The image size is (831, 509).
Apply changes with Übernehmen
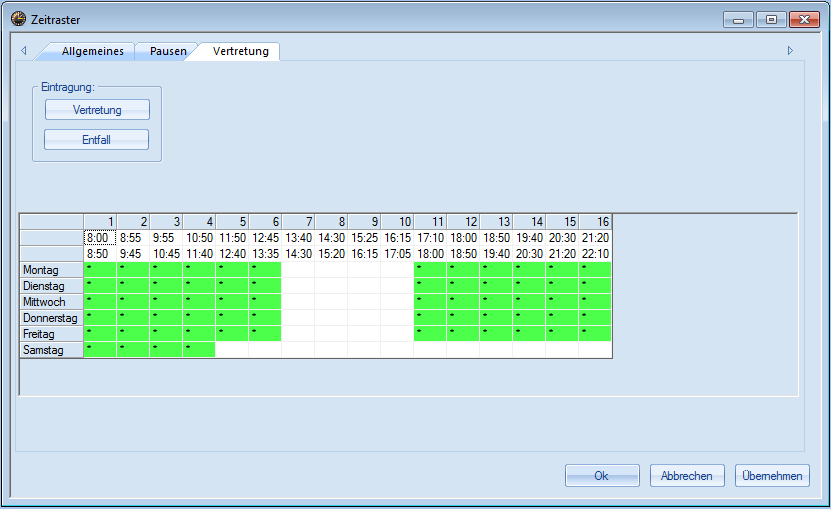tap(772, 476)
